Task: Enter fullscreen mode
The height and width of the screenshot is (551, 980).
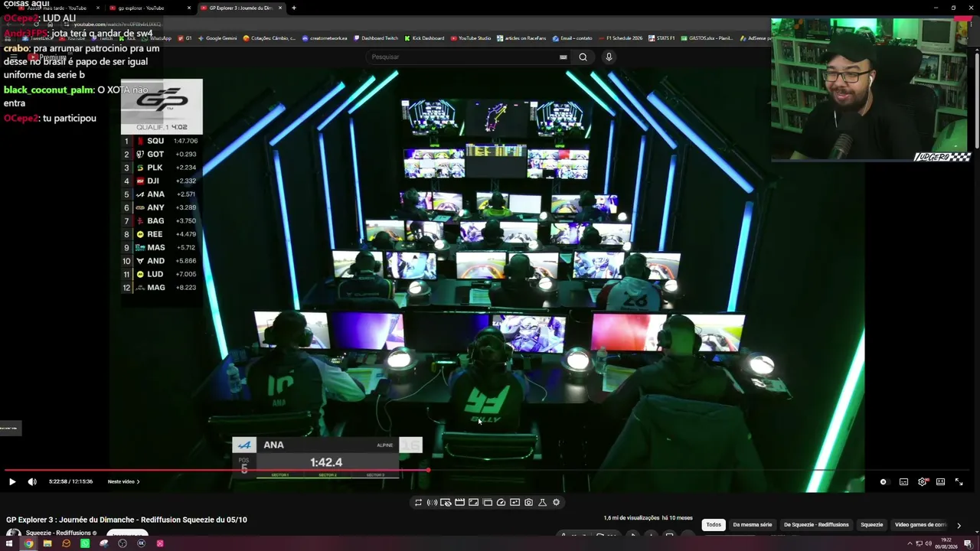Action: pyautogui.click(x=959, y=481)
